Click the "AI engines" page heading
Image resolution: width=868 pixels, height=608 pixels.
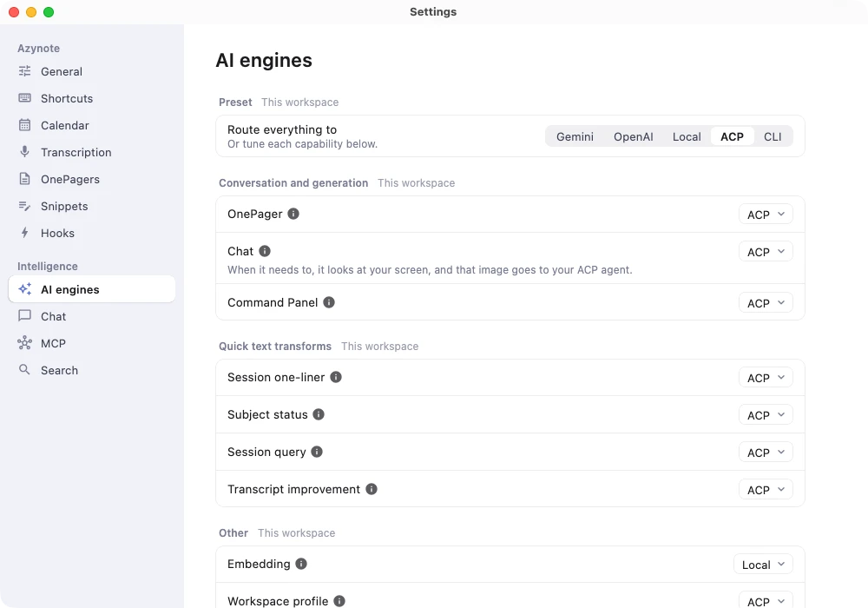tap(264, 60)
